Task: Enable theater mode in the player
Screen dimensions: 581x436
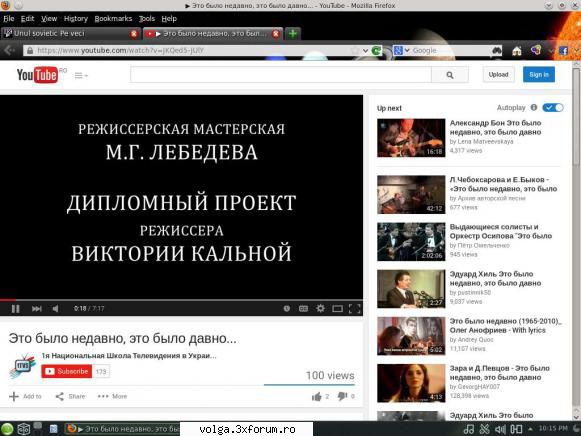Action: pos(338,309)
